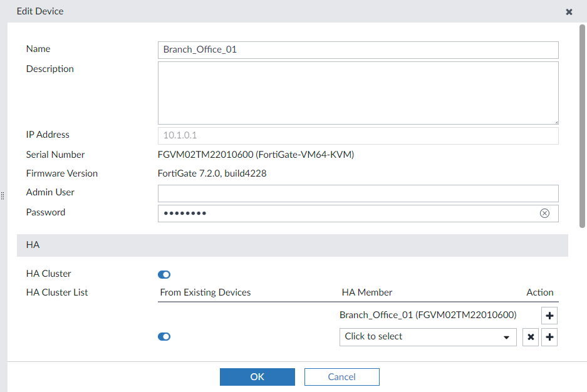
Task: Select the Admin User input box
Action: [x=357, y=193]
